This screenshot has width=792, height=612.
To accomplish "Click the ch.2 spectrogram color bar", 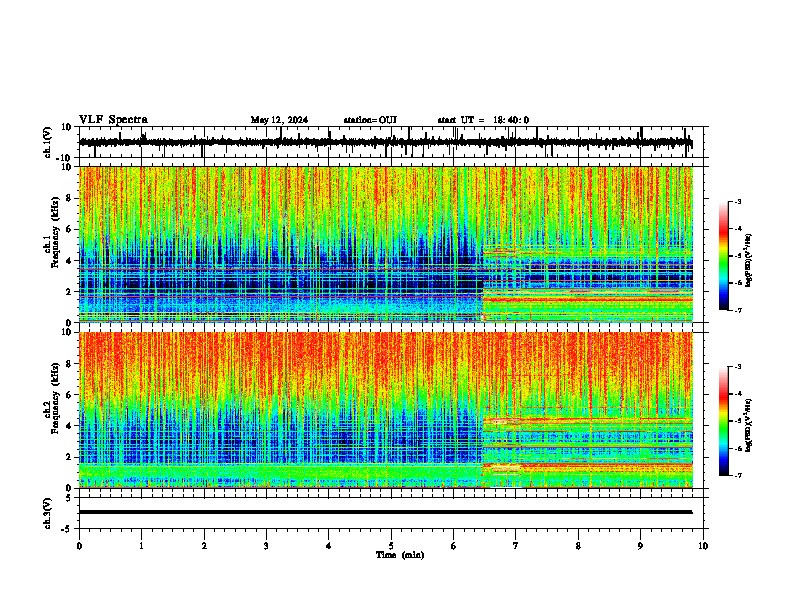I will [x=723, y=421].
